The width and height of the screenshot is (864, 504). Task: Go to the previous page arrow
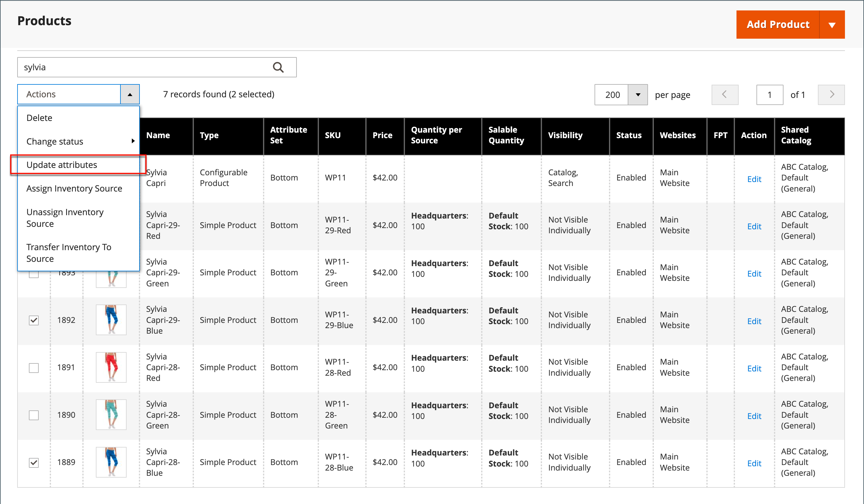click(725, 95)
